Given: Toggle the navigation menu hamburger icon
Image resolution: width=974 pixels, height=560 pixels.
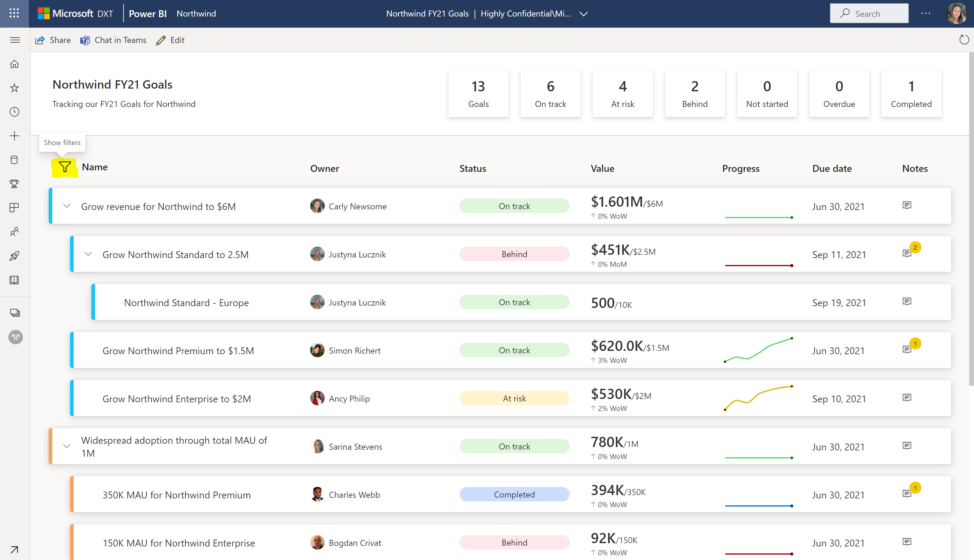Looking at the screenshot, I should point(15,40).
